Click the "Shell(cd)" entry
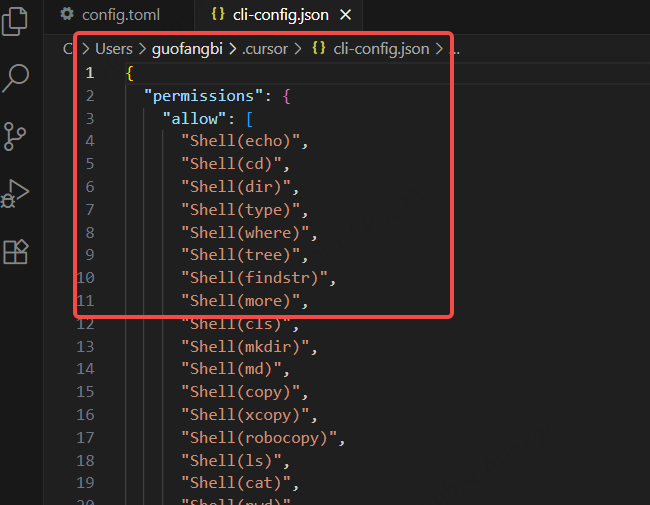 (x=231, y=164)
